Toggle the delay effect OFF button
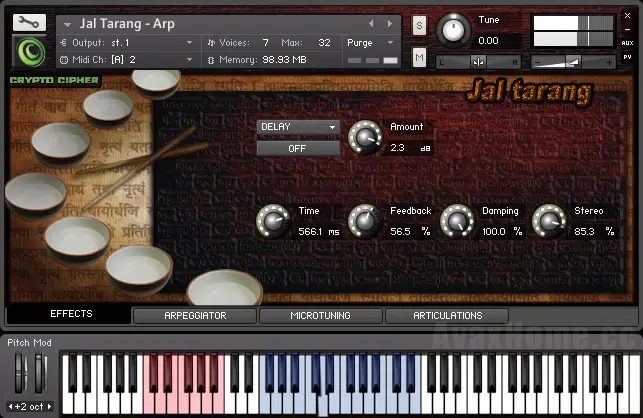643x418 pixels. point(298,148)
